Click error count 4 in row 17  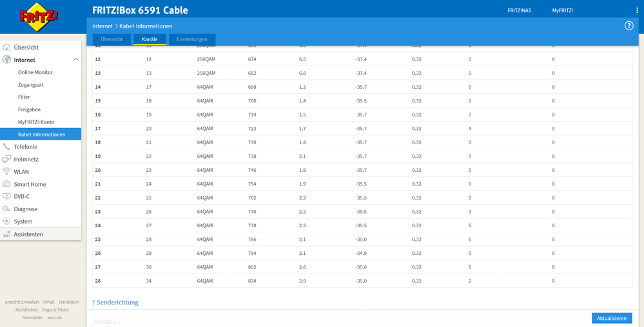(x=469, y=129)
